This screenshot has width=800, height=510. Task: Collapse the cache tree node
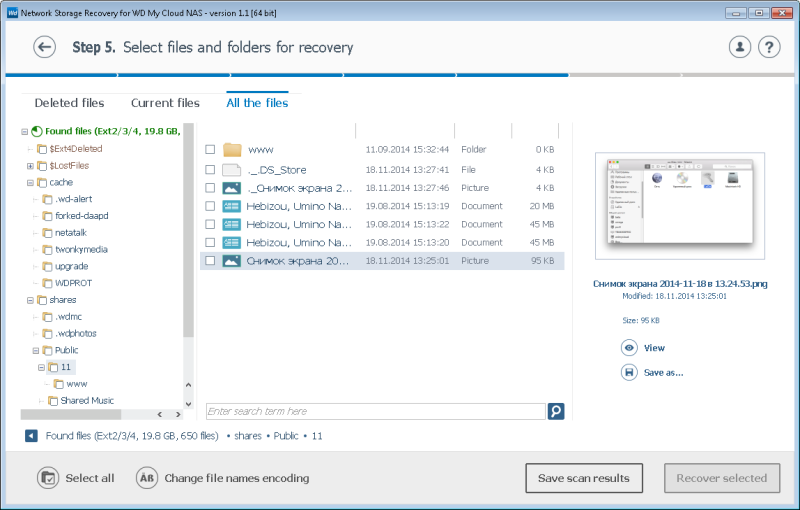pos(30,183)
